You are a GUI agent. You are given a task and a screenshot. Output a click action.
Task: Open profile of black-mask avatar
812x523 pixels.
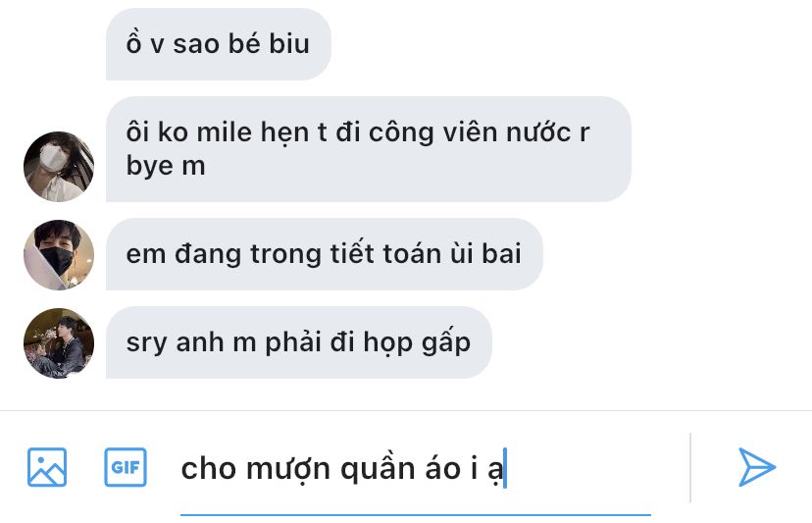pos(59,254)
